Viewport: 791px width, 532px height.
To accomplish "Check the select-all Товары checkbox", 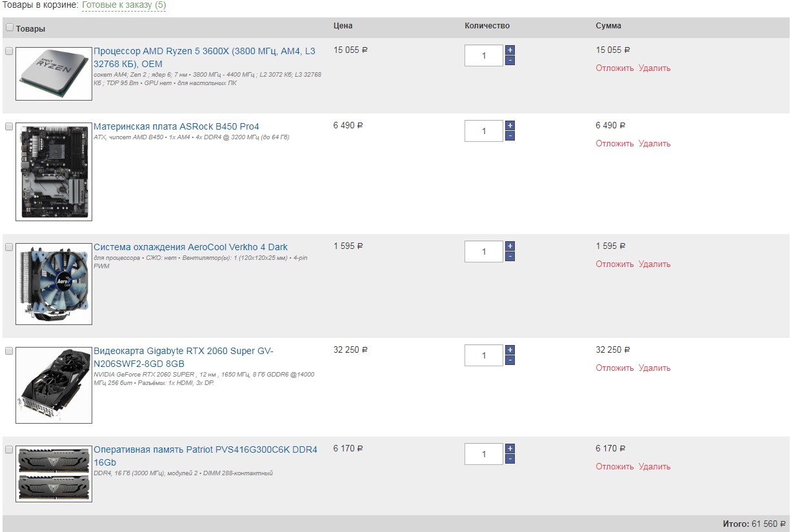I will pos(10,28).
